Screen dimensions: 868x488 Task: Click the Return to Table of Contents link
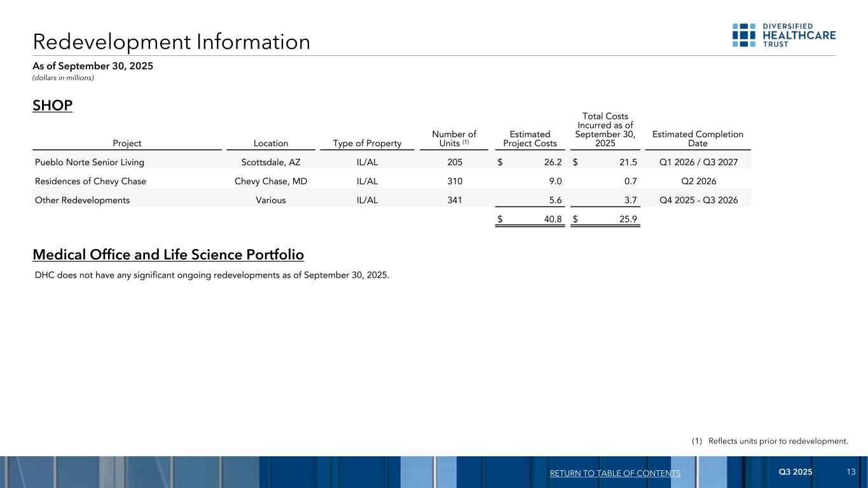[x=616, y=473]
